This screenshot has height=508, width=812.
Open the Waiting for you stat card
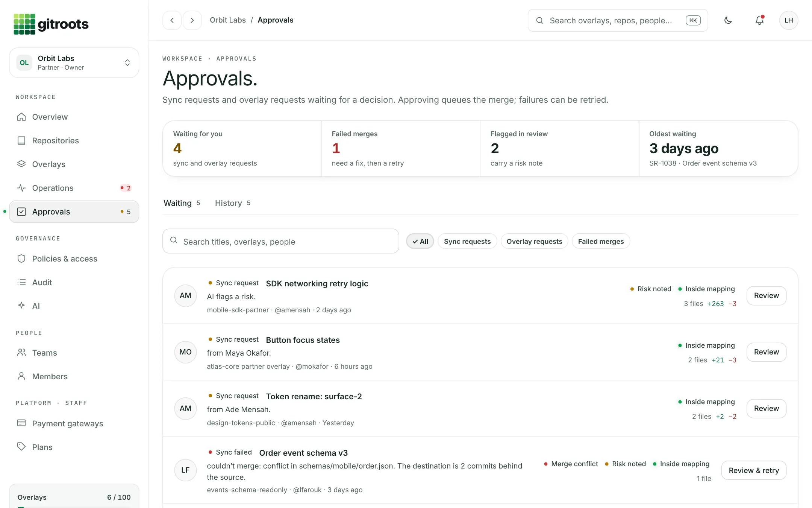242,149
